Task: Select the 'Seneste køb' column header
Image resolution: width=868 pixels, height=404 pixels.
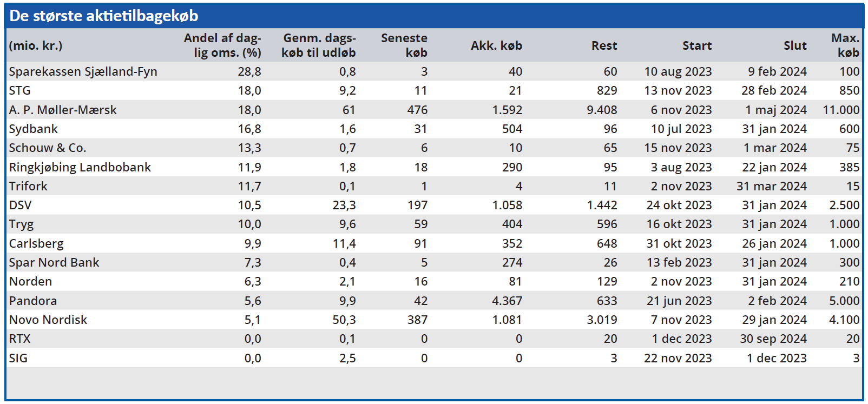Action: click(x=404, y=45)
